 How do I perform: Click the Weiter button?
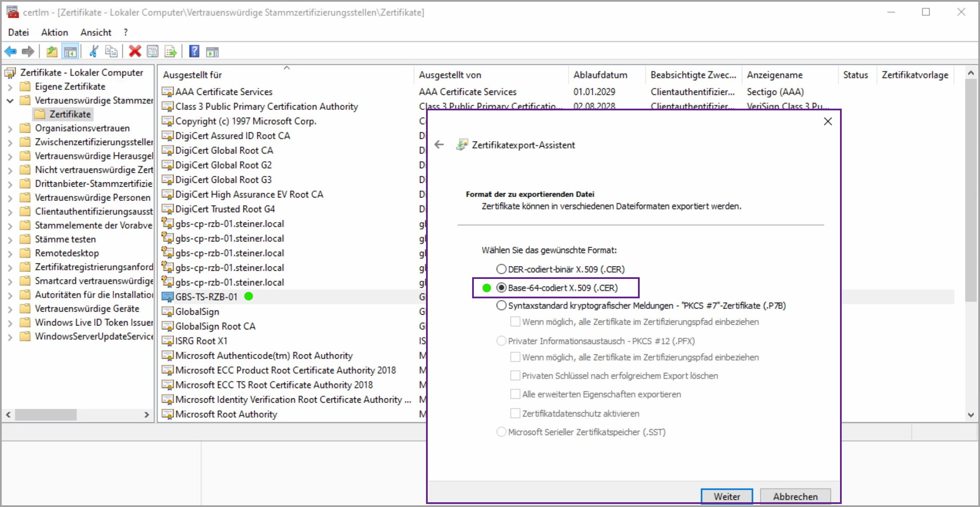tap(726, 496)
